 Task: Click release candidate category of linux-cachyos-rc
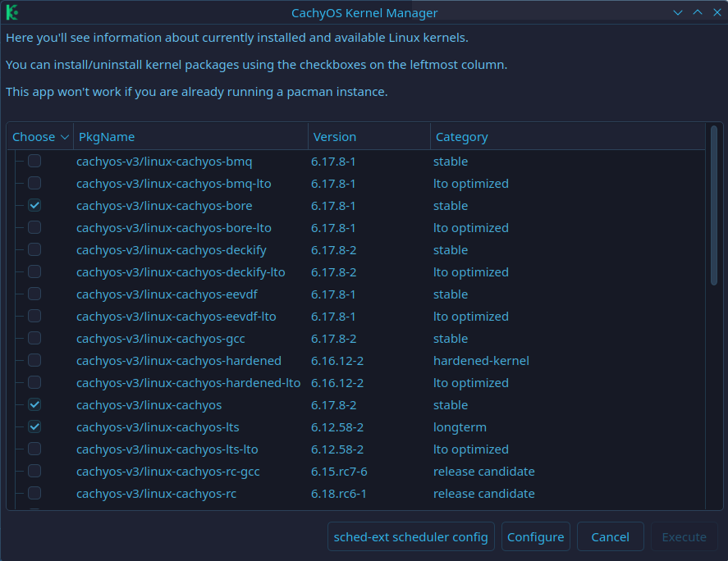click(483, 494)
